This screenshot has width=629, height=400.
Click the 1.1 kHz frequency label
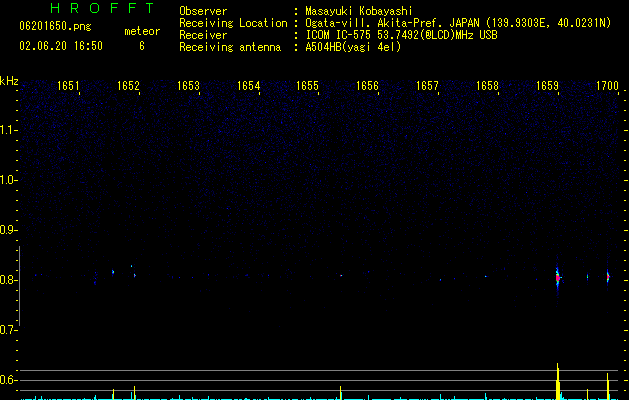tap(8, 130)
